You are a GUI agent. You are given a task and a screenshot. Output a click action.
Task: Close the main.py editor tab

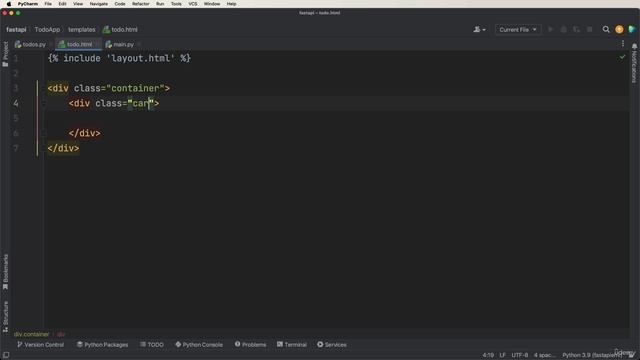point(139,44)
